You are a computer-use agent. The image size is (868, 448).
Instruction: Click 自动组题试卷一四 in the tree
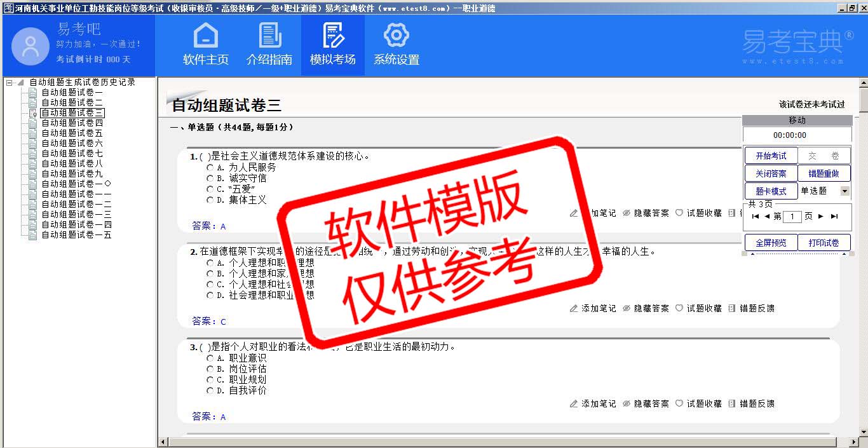[76, 225]
